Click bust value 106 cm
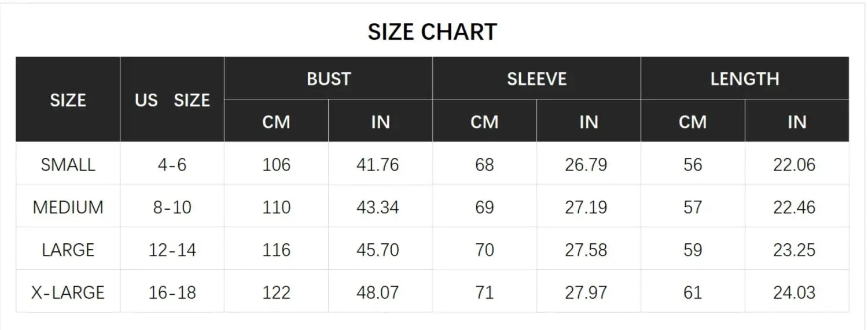868x330 pixels. point(276,165)
